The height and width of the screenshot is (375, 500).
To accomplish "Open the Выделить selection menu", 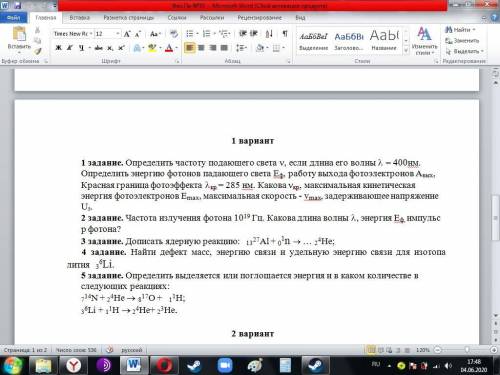I will [464, 51].
